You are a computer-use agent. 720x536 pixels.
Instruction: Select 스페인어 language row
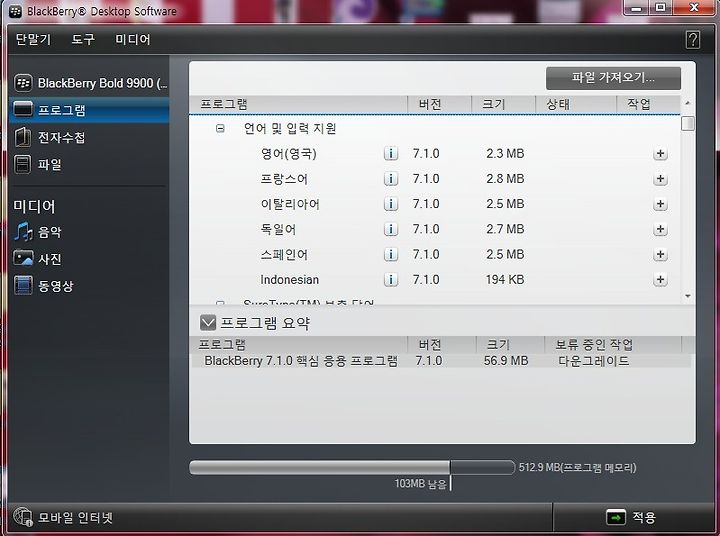(x=435, y=254)
